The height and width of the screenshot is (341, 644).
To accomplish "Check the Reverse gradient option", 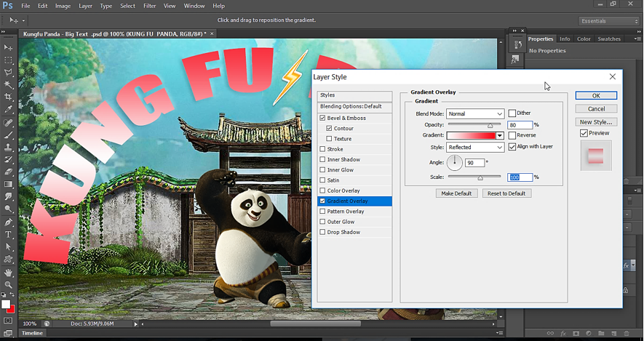I will [512, 135].
